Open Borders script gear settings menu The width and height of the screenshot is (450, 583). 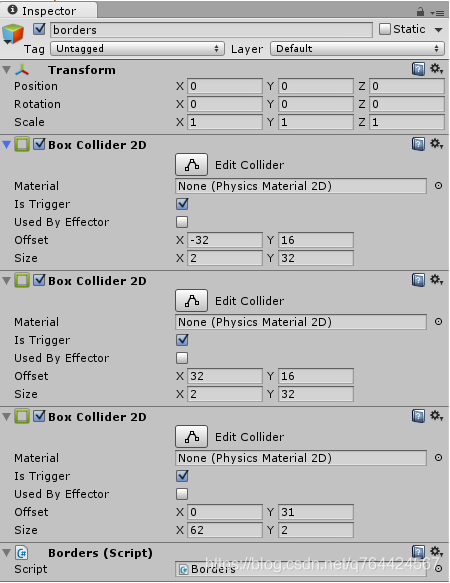click(x=436, y=551)
